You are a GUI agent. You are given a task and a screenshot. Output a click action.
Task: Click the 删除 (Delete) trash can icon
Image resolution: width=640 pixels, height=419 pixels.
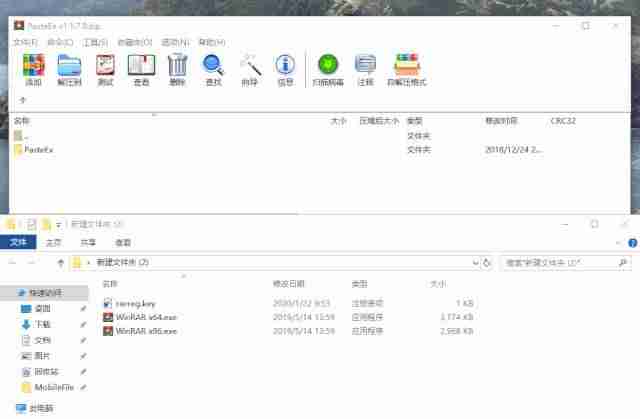[177, 70]
